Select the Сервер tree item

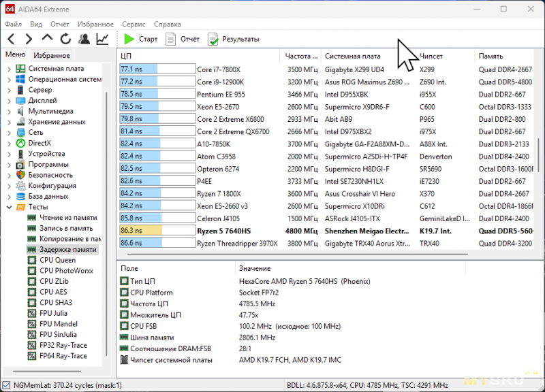[x=40, y=90]
